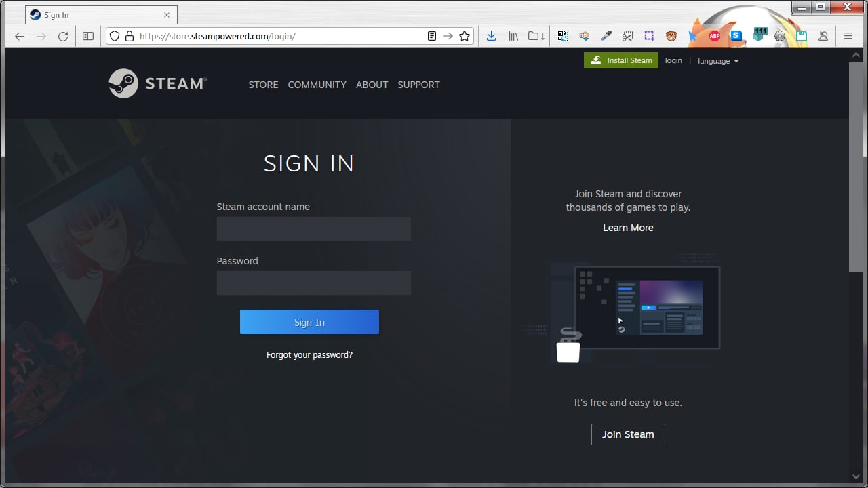Click the teal floppy disk save extension
The image size is (868, 488).
802,36
